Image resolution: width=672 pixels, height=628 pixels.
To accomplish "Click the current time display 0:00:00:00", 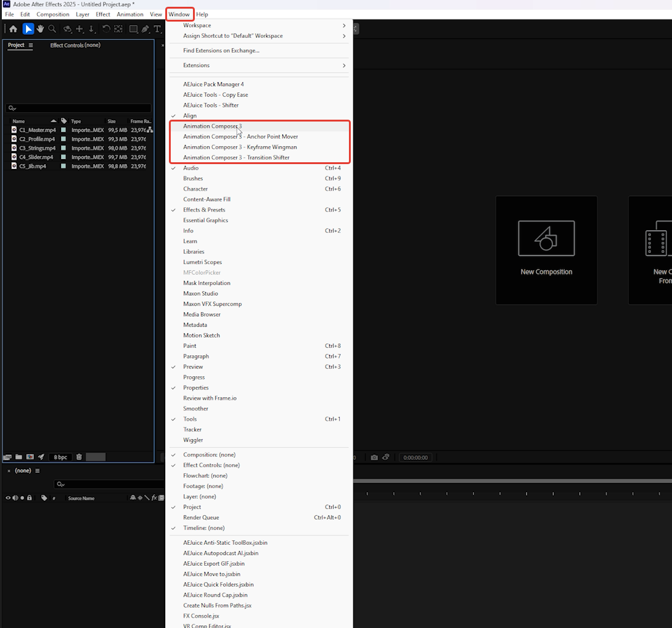I will click(416, 457).
